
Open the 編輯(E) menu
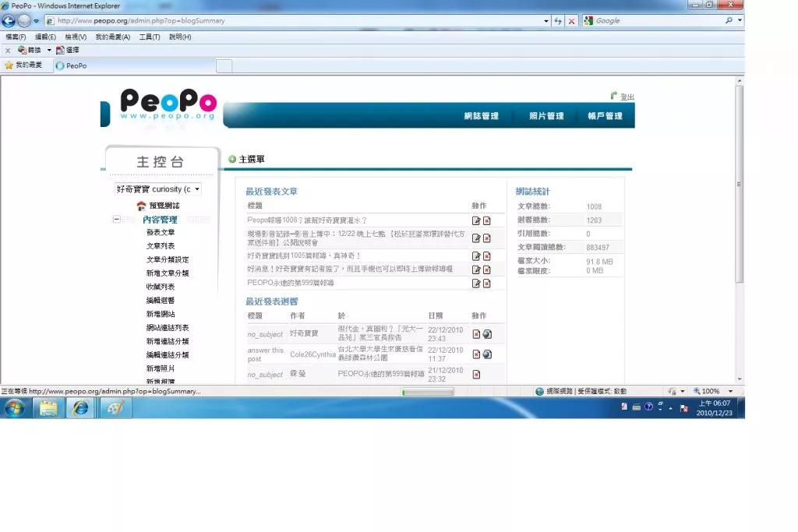(x=45, y=37)
